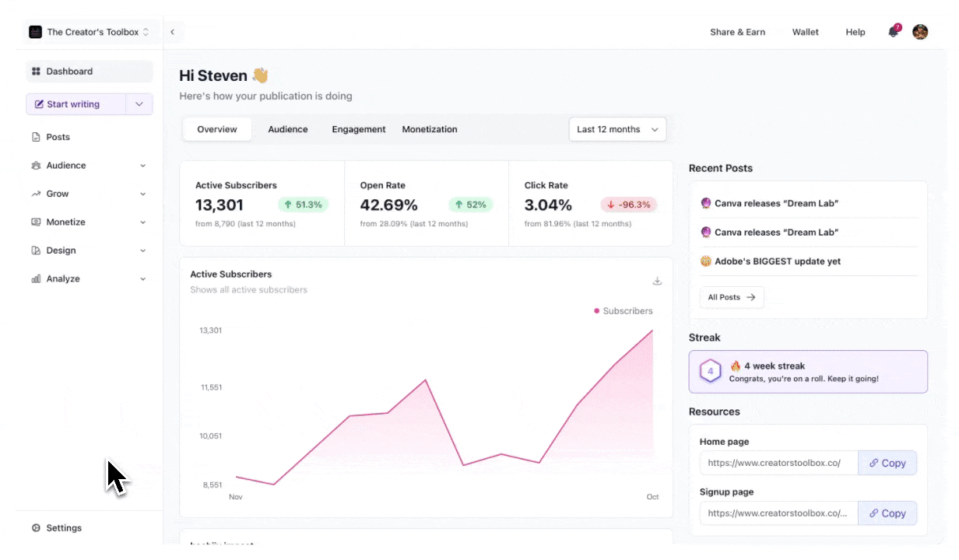Click the All Posts button
Screen dimensions: 959x560
(x=732, y=297)
